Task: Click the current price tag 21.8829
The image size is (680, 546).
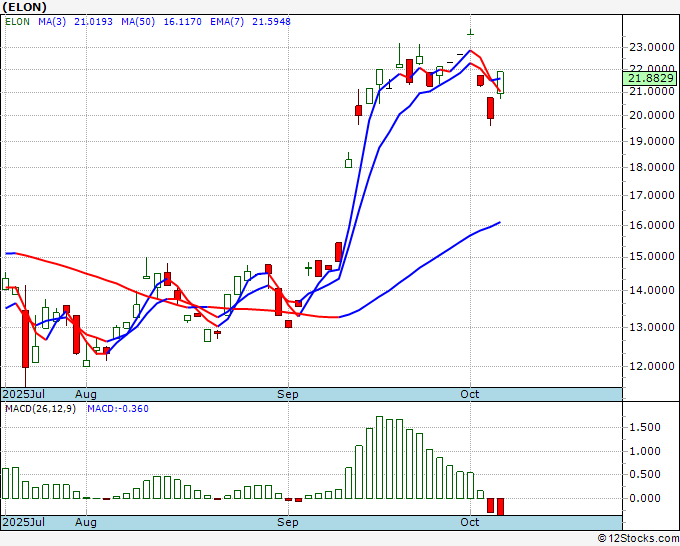Action: 650,78
